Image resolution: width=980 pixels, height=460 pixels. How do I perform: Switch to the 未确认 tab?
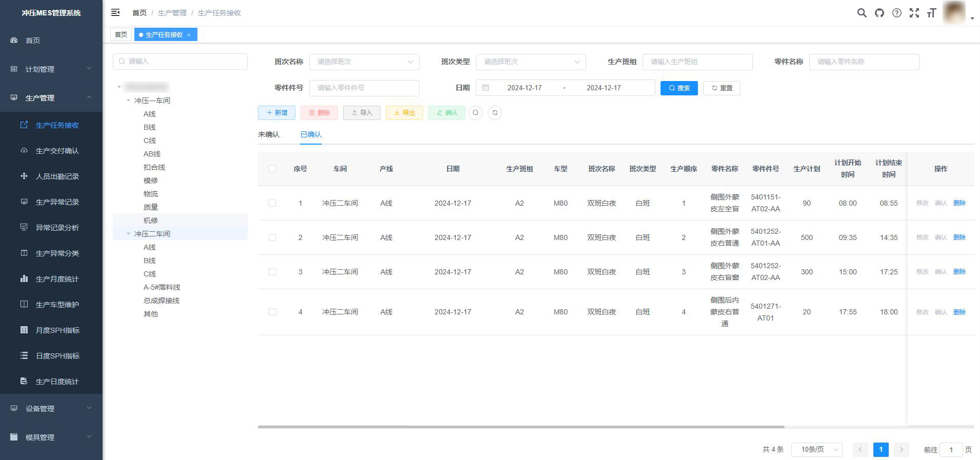(x=269, y=134)
